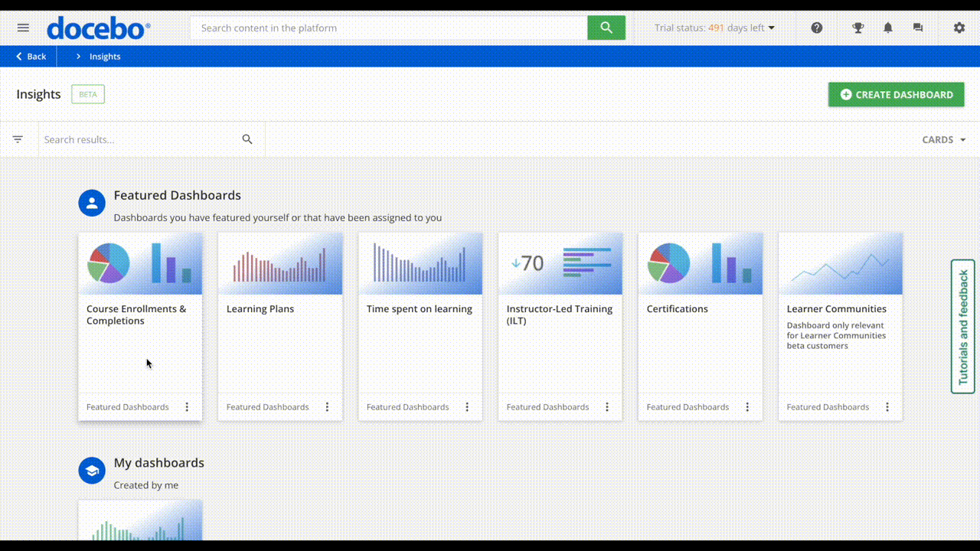Image resolution: width=980 pixels, height=551 pixels.
Task: Click the CREATE DASHBOARD button
Action: pyautogui.click(x=896, y=94)
